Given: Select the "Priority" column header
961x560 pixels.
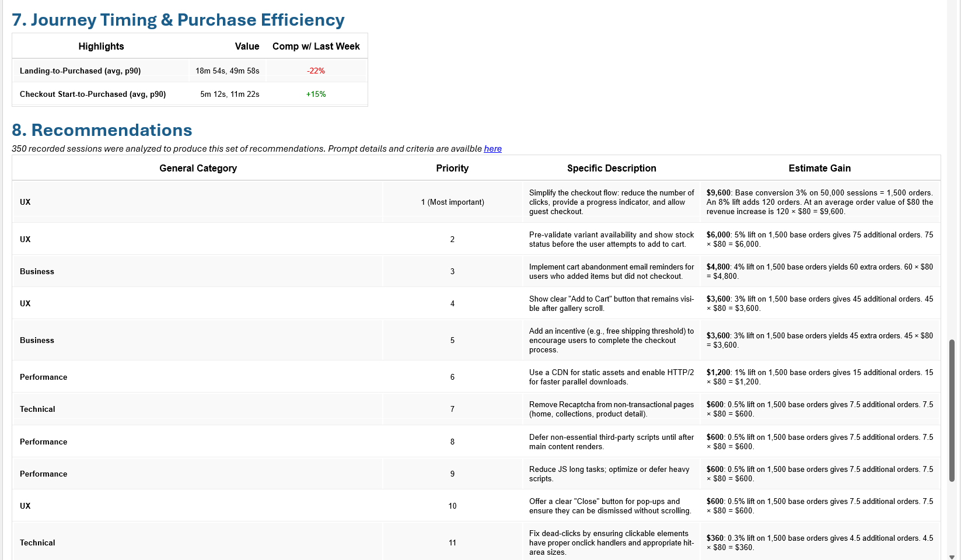Looking at the screenshot, I should (452, 168).
